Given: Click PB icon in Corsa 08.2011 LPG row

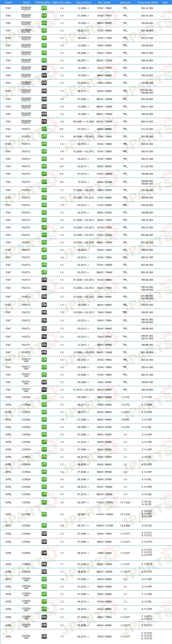Looking at the screenshot, I should (44, 412).
